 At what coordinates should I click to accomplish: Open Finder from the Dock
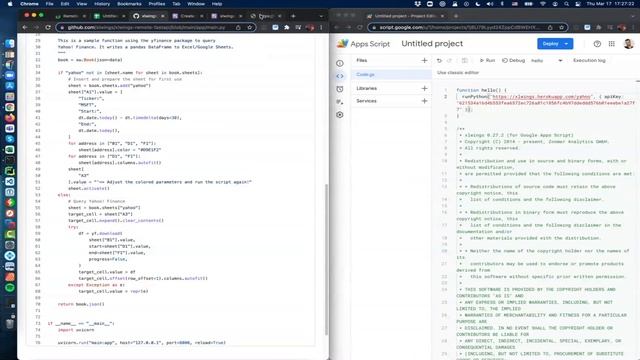tap(10, 44)
